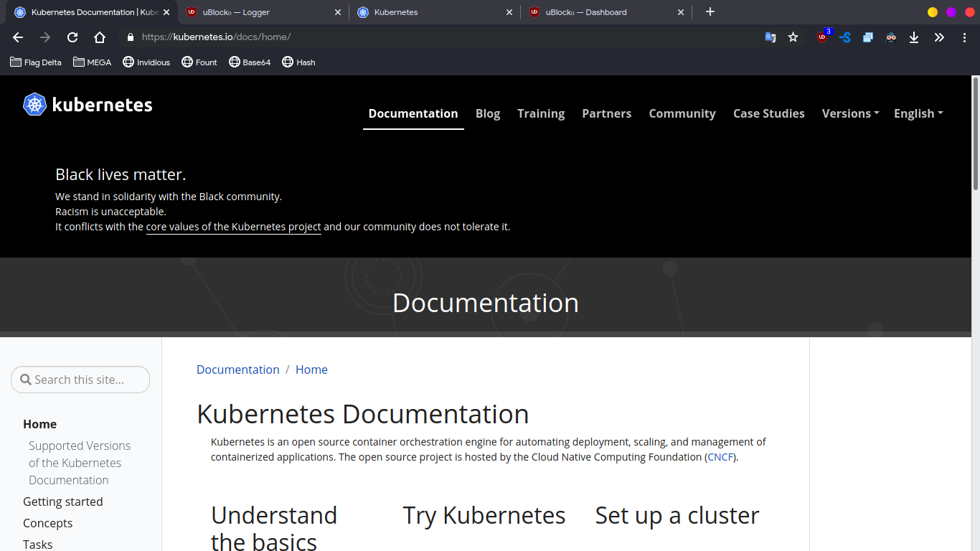The height and width of the screenshot is (551, 980).
Task: Open Blog in the top navigation
Action: (488, 113)
